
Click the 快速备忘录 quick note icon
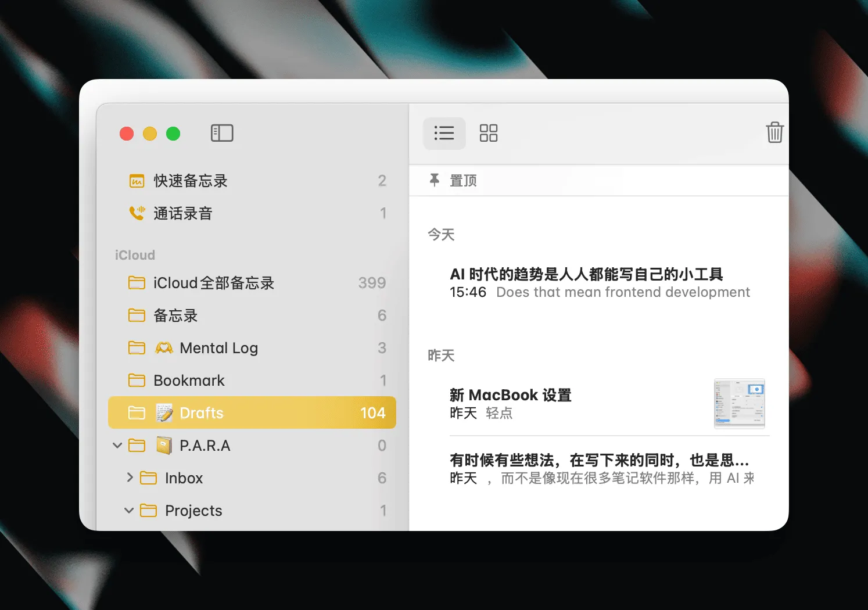pyautogui.click(x=137, y=181)
